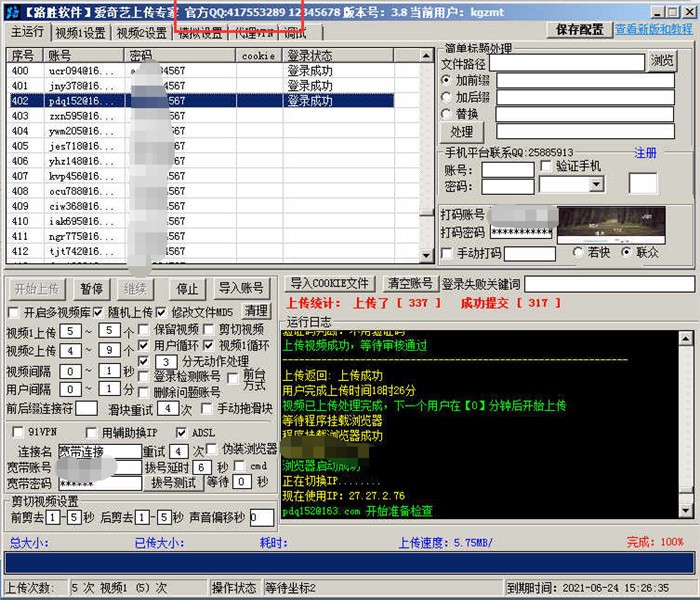The height and width of the screenshot is (600, 700).
Task: Expand the dropdown next to 密码 field
Action: [x=596, y=184]
